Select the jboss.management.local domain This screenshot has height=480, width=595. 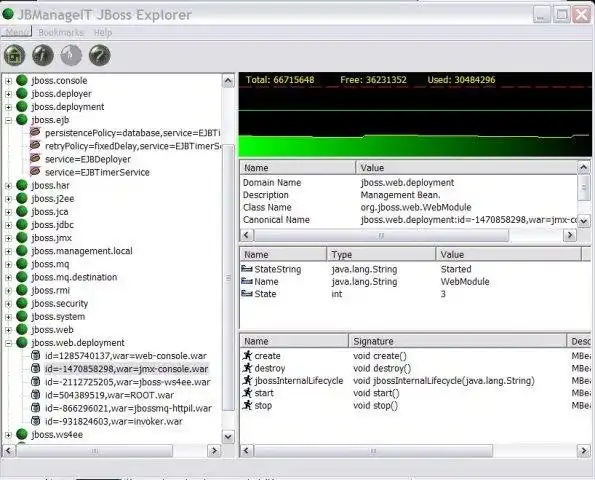point(82,251)
